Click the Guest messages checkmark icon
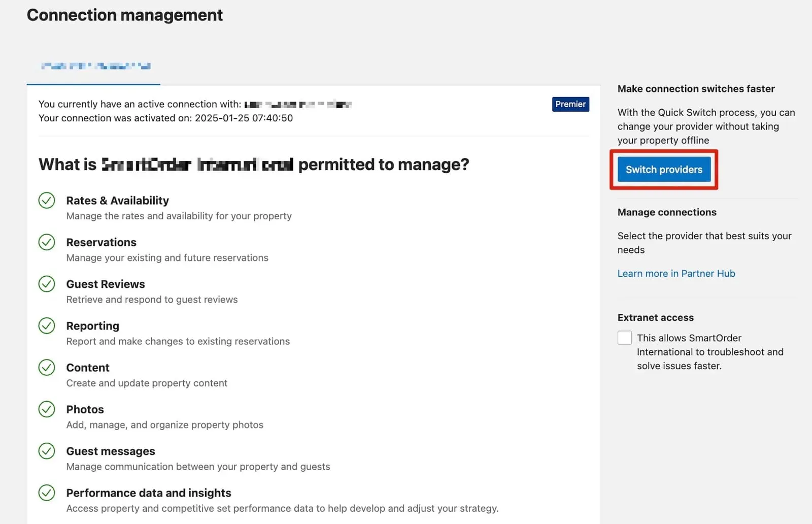Viewport: 812px width, 524px height. 46,451
